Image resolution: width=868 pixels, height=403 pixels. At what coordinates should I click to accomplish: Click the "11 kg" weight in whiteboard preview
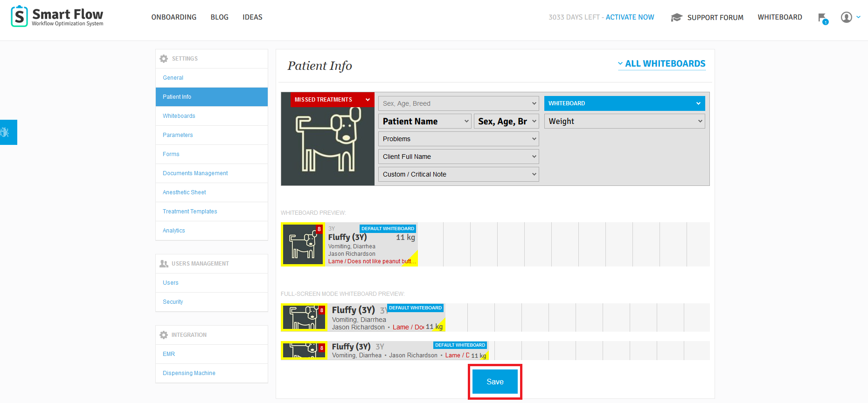pos(405,237)
